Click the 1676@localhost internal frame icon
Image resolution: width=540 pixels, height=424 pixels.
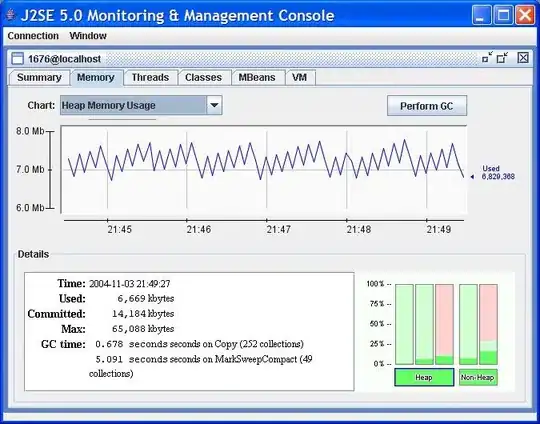click(x=17, y=59)
